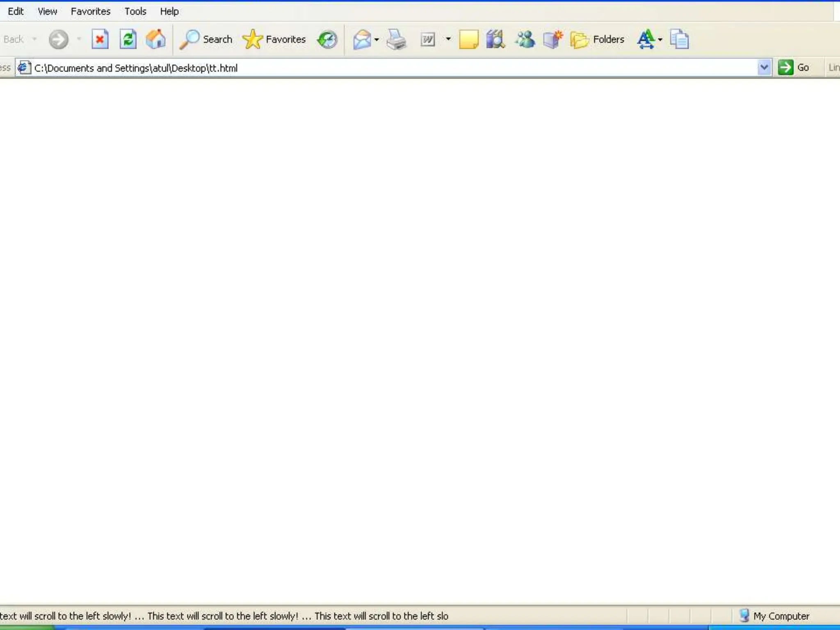
Task: Open the History panel
Action: click(327, 40)
